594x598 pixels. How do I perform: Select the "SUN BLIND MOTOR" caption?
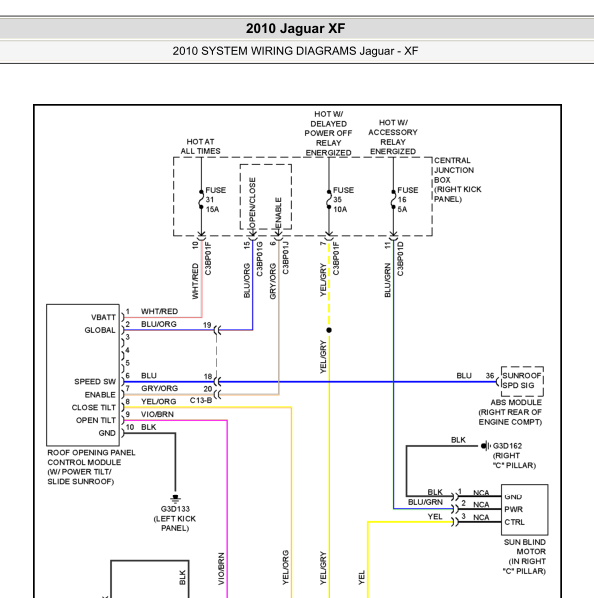pos(525,547)
